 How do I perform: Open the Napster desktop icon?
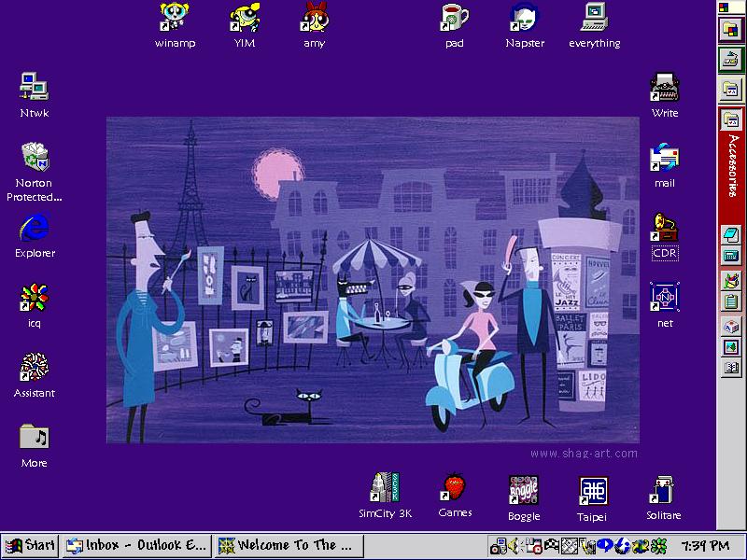pyautogui.click(x=525, y=18)
